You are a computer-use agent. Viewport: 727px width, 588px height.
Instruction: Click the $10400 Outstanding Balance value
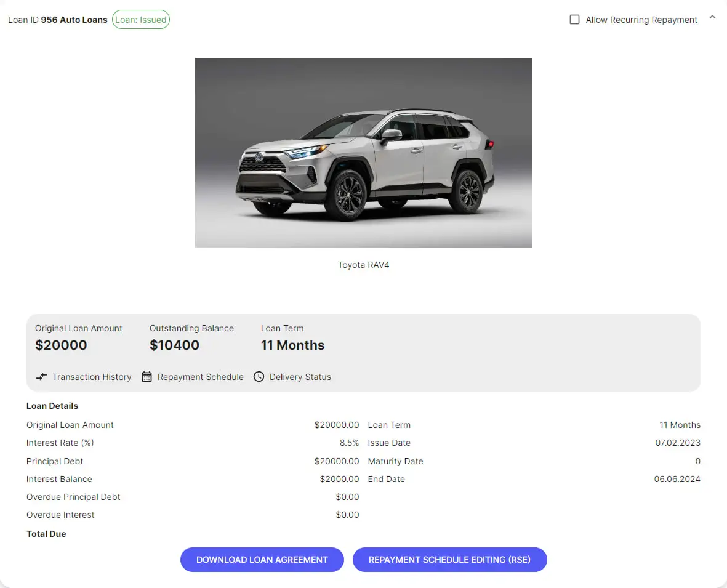(174, 345)
